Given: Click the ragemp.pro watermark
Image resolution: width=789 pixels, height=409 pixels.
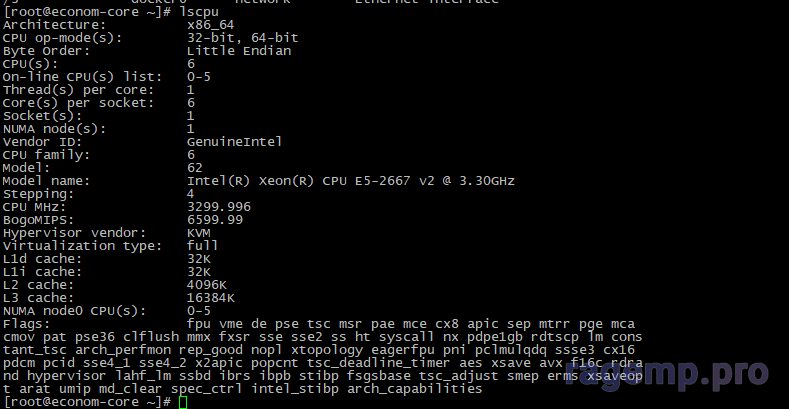Looking at the screenshot, I should [667, 374].
